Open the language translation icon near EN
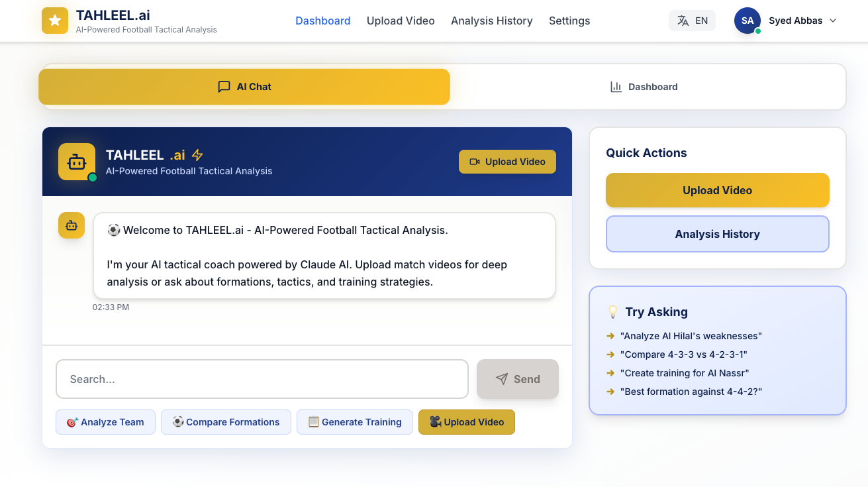Viewport: 868px width, 487px height. click(x=683, y=21)
